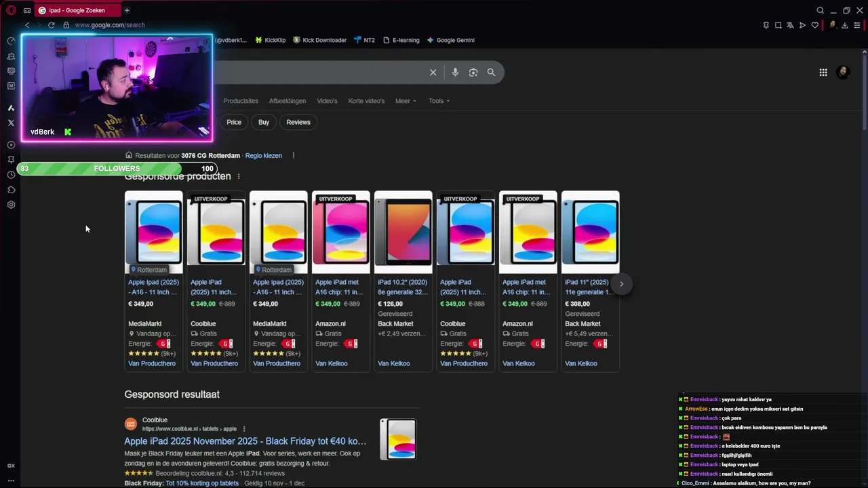Open the pink iPad Amazon.nl product image

pyautogui.click(x=341, y=232)
